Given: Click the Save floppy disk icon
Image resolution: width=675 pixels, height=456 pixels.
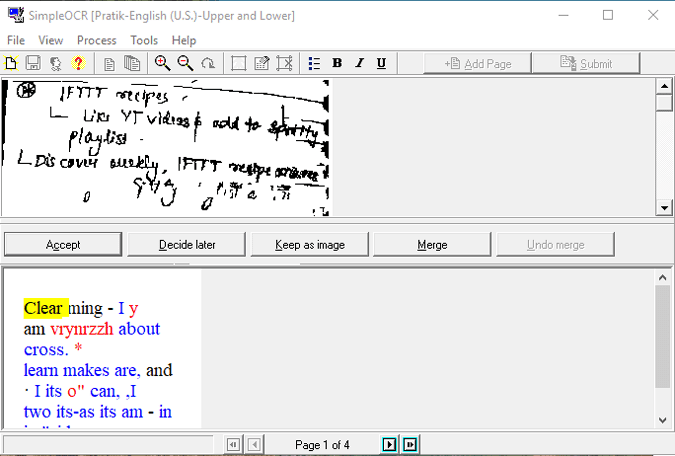Looking at the screenshot, I should point(33,63).
